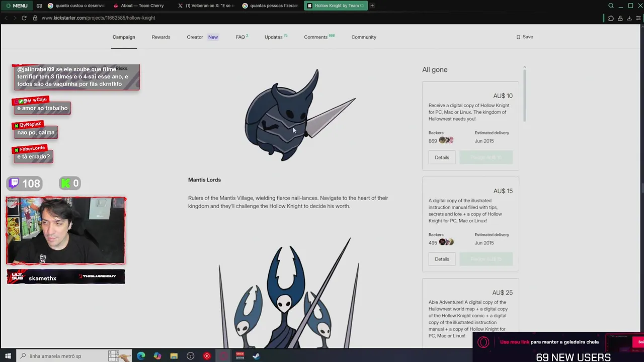Open OBS Studio from the taskbar
The height and width of the screenshot is (362, 644).
click(190, 356)
